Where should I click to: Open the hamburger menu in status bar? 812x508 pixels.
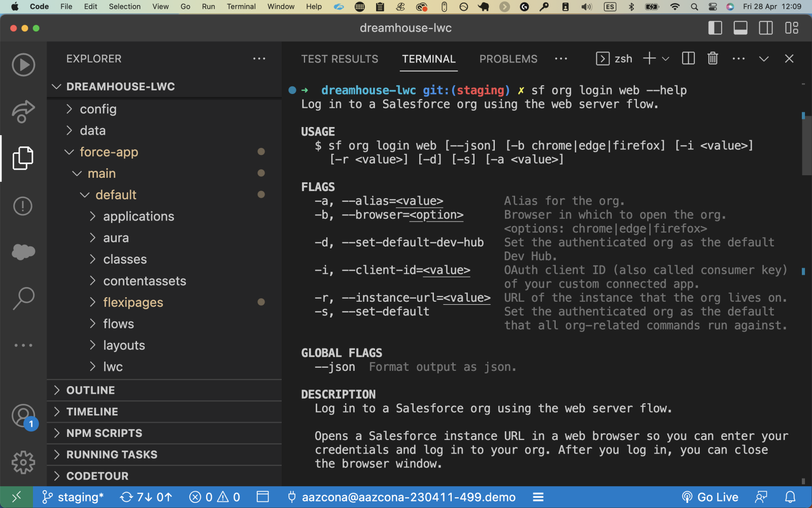538,497
